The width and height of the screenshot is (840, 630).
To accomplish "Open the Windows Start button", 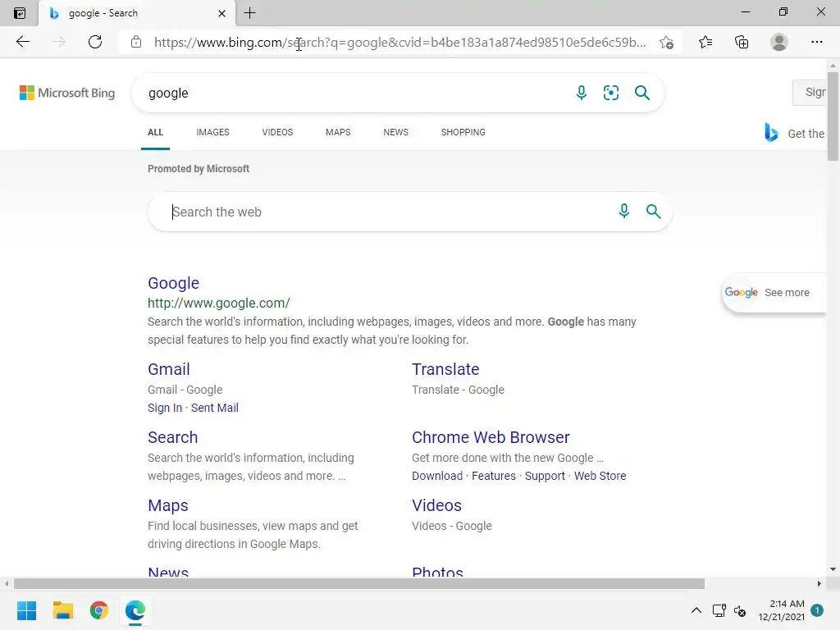I will coord(26,610).
